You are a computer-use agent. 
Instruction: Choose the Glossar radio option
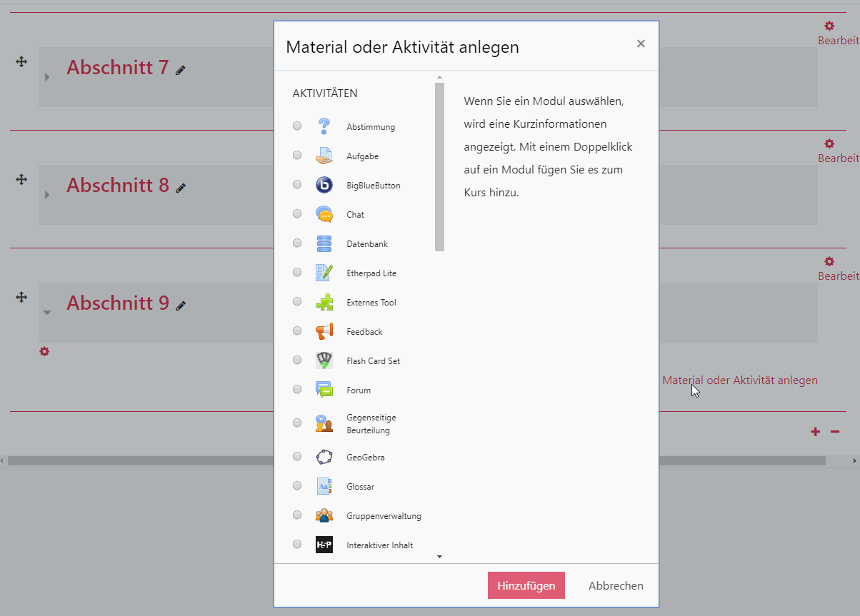[x=297, y=486]
